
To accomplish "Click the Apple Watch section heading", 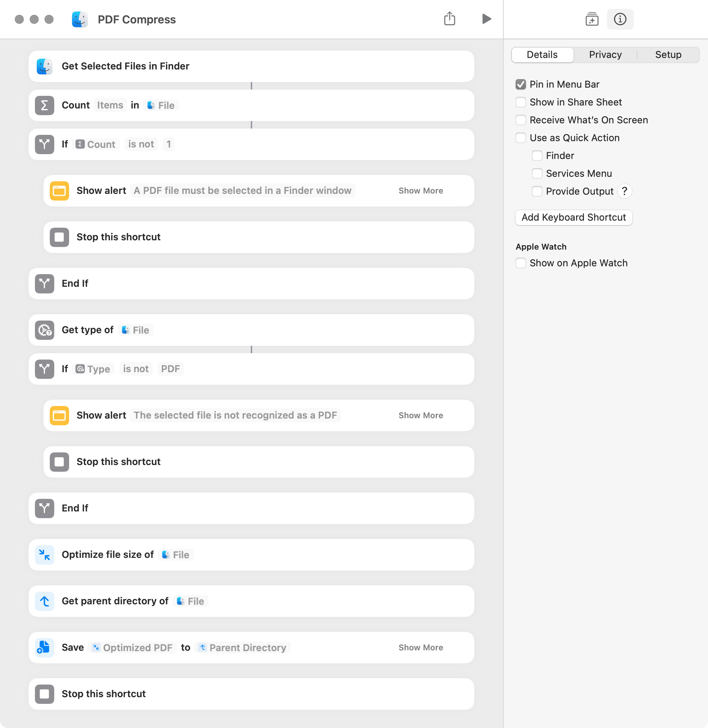I will click(x=541, y=247).
